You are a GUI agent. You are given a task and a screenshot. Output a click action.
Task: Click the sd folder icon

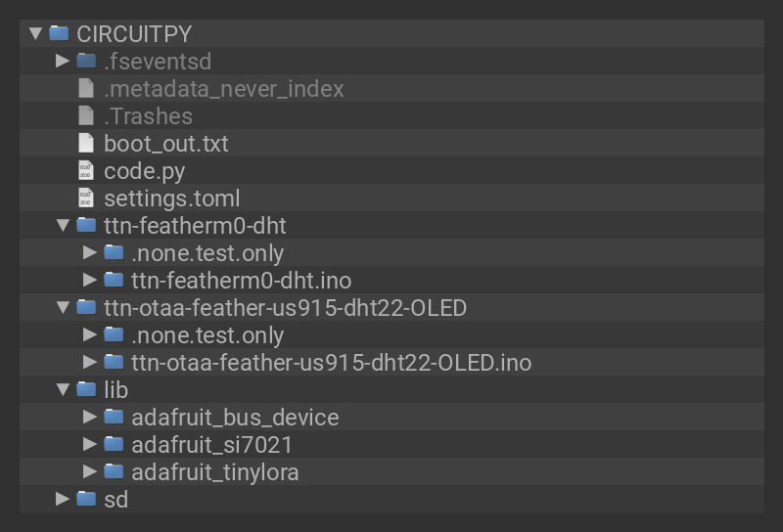(x=86, y=499)
